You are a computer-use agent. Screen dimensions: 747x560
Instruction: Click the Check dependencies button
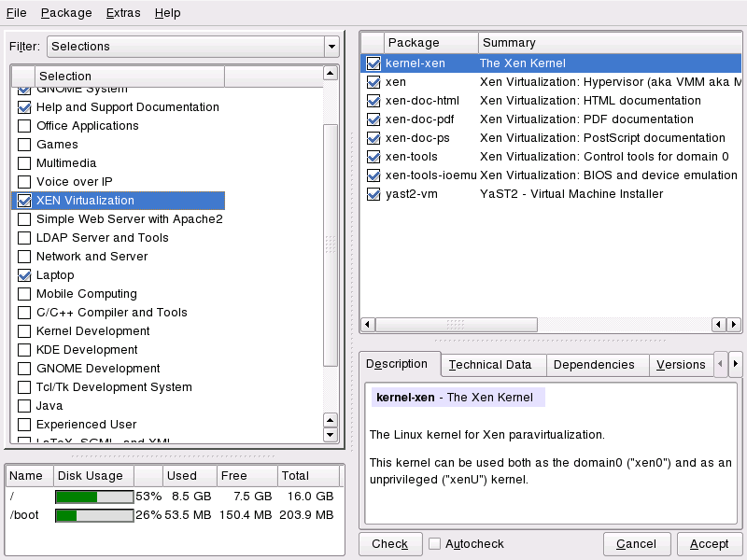390,544
